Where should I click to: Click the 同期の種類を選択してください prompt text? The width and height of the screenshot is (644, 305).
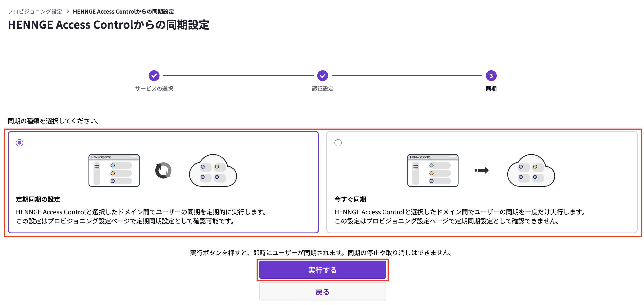coord(54,121)
